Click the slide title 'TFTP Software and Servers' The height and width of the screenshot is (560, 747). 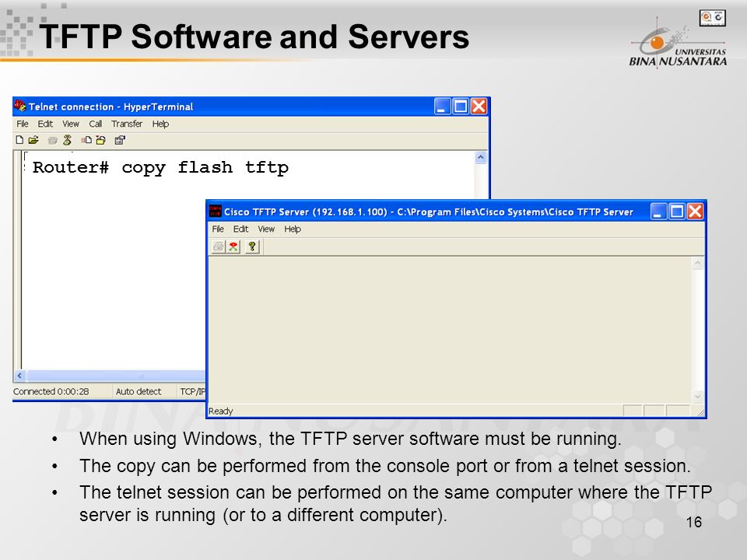[x=254, y=37]
